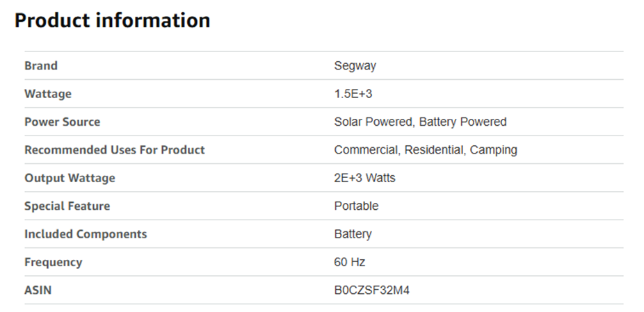The image size is (644, 312).
Task: Click the 1.5E+3 wattage value
Action: [x=353, y=94]
